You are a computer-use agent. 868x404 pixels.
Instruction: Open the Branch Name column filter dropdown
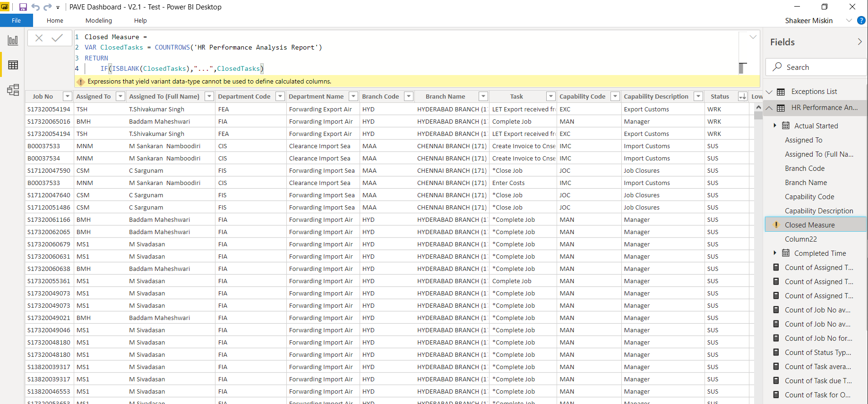[x=483, y=96]
